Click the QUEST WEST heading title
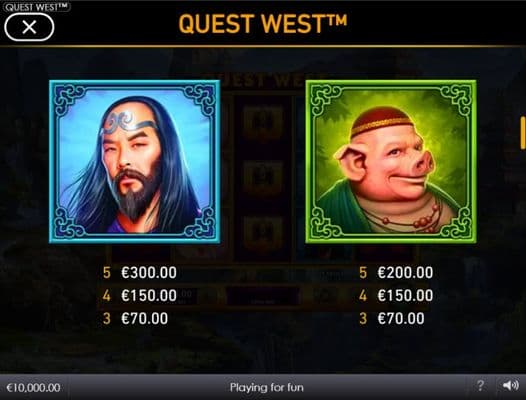This screenshot has width=526, height=400. (x=263, y=24)
